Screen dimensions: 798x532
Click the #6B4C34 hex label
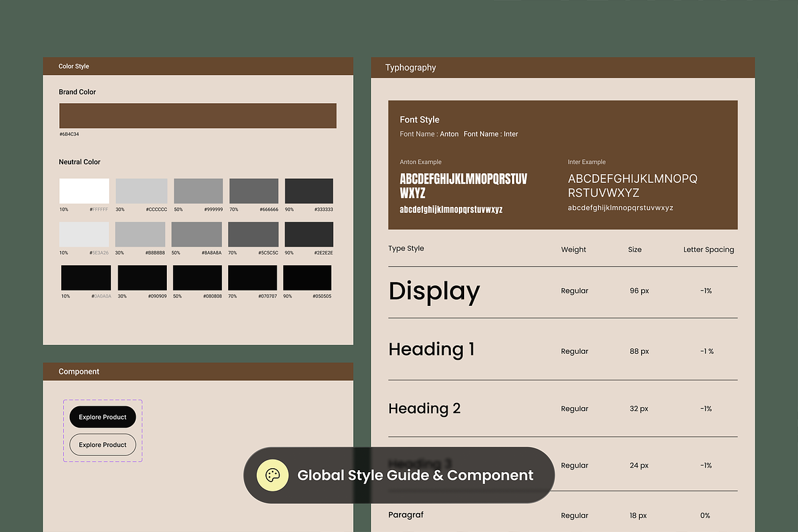pos(69,134)
